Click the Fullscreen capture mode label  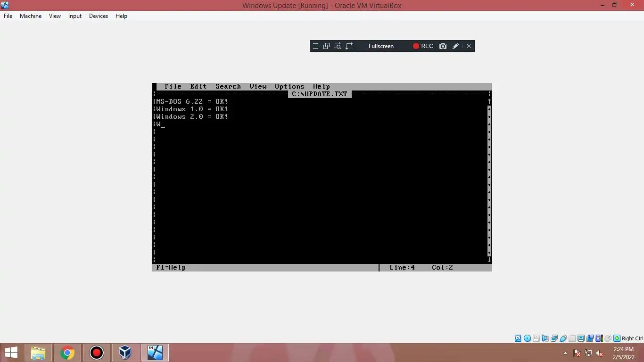pos(381,46)
